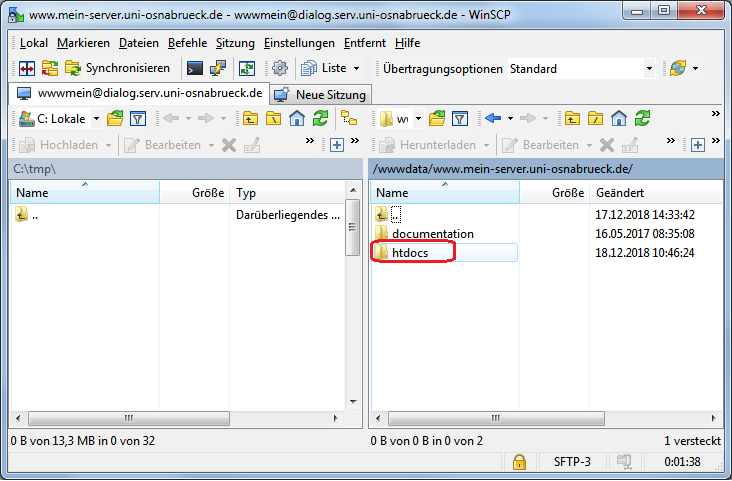Select the documentation folder
The image size is (732, 481).
pos(432,234)
